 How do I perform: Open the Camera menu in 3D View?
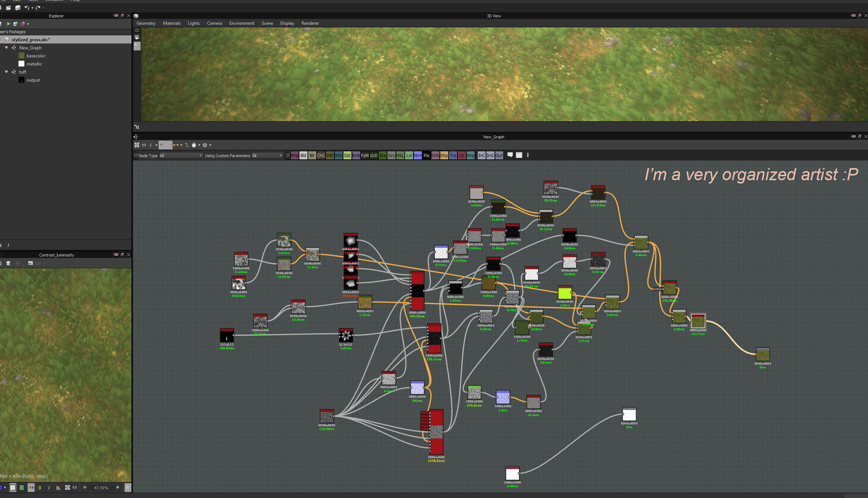214,23
